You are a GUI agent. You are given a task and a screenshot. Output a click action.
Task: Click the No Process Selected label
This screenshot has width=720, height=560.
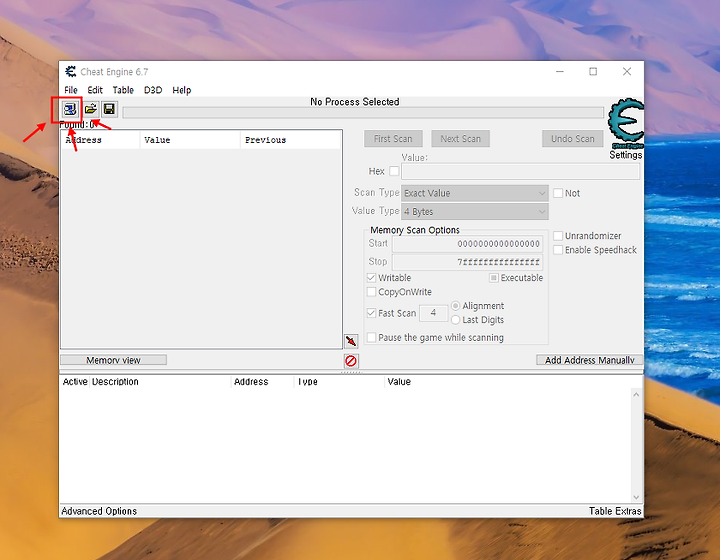point(354,102)
